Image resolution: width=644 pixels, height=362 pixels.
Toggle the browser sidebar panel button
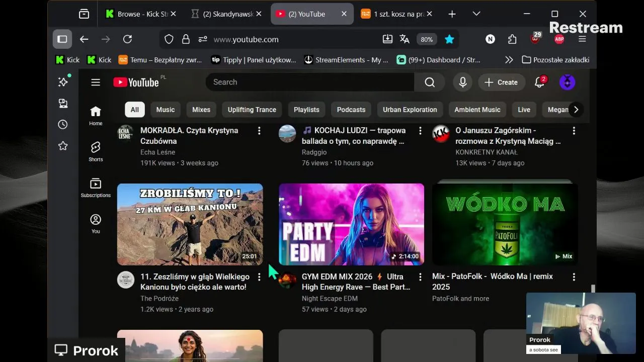pos(62,39)
